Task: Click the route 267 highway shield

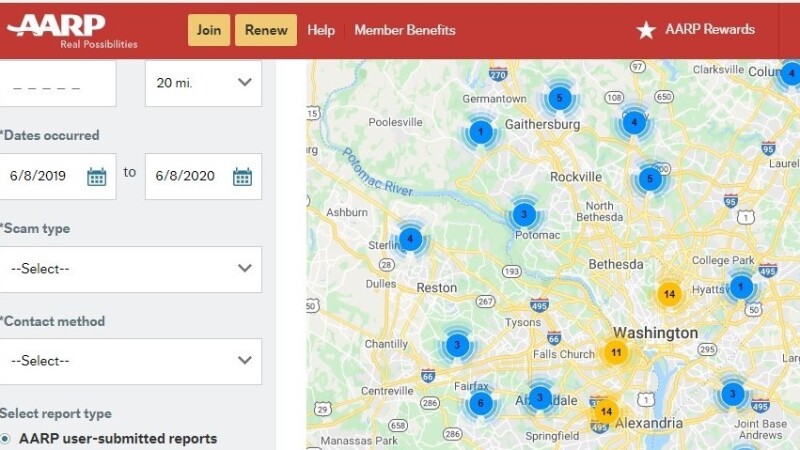Action: coord(485,302)
